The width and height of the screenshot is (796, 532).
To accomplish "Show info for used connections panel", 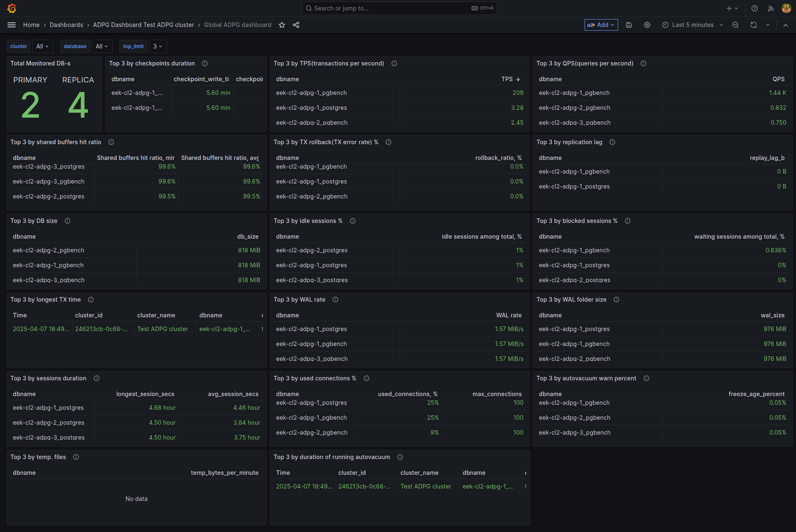I will click(x=366, y=378).
